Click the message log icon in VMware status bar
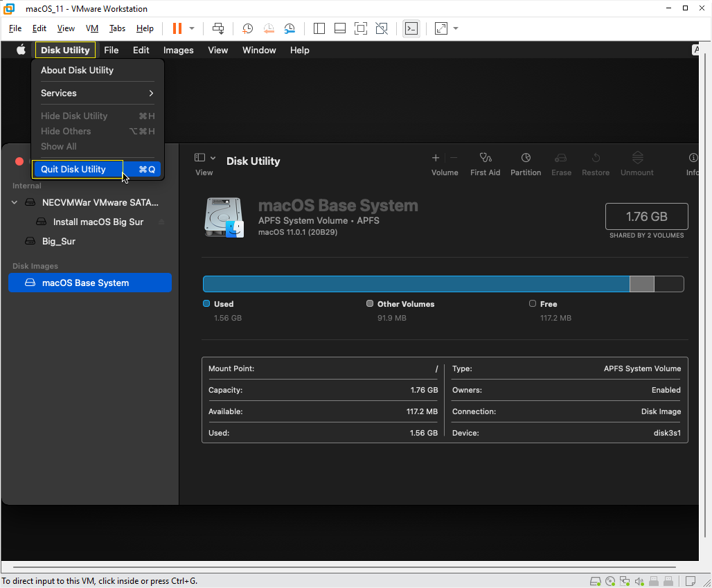712x588 pixels. (691, 581)
